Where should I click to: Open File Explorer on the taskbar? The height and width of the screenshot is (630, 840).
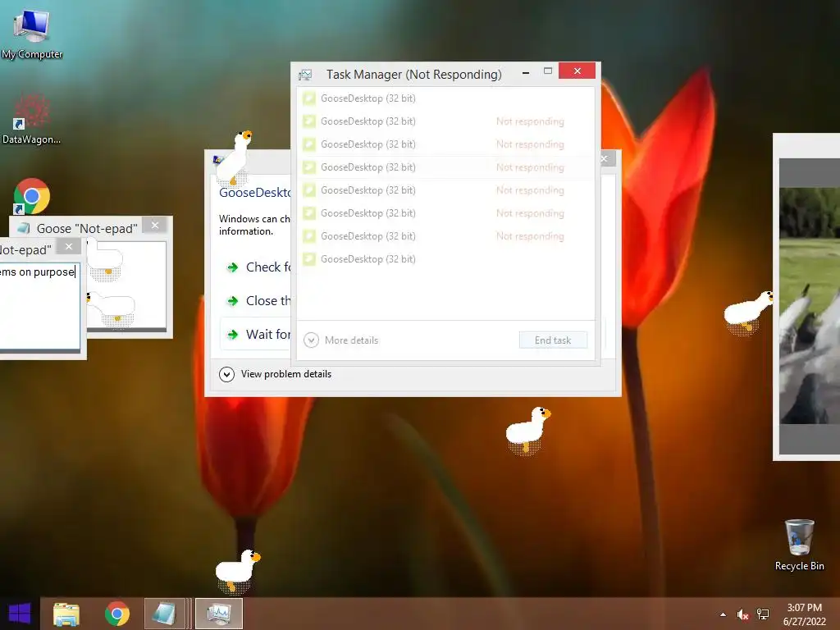(66, 614)
